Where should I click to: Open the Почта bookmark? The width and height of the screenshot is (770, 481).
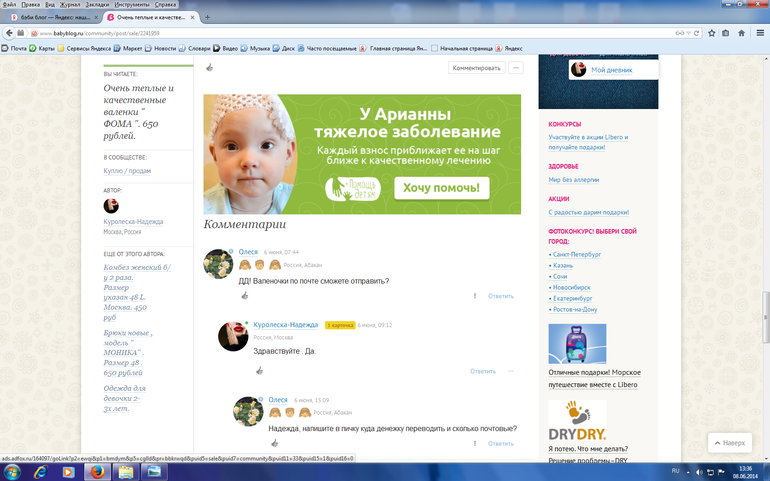(14, 48)
